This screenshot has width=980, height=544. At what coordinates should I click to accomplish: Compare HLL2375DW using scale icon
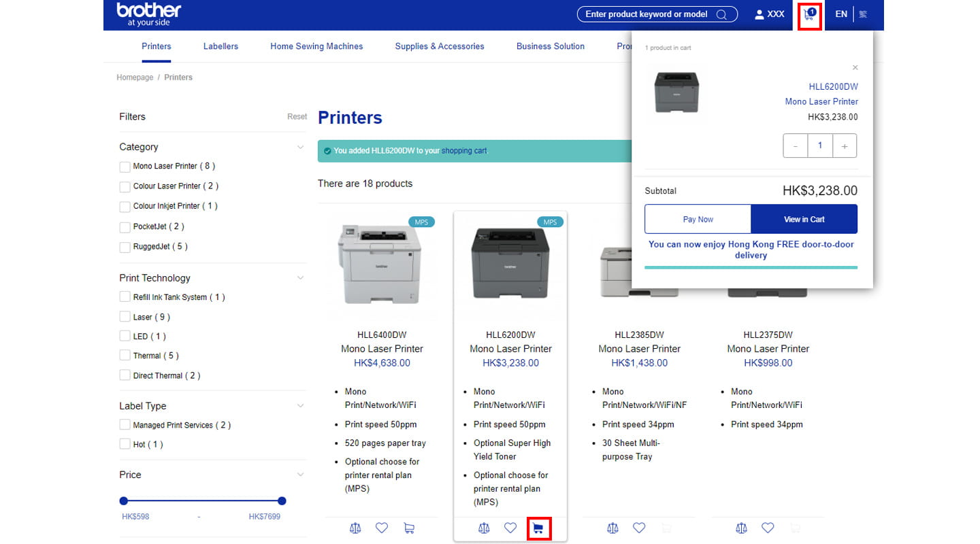point(741,528)
